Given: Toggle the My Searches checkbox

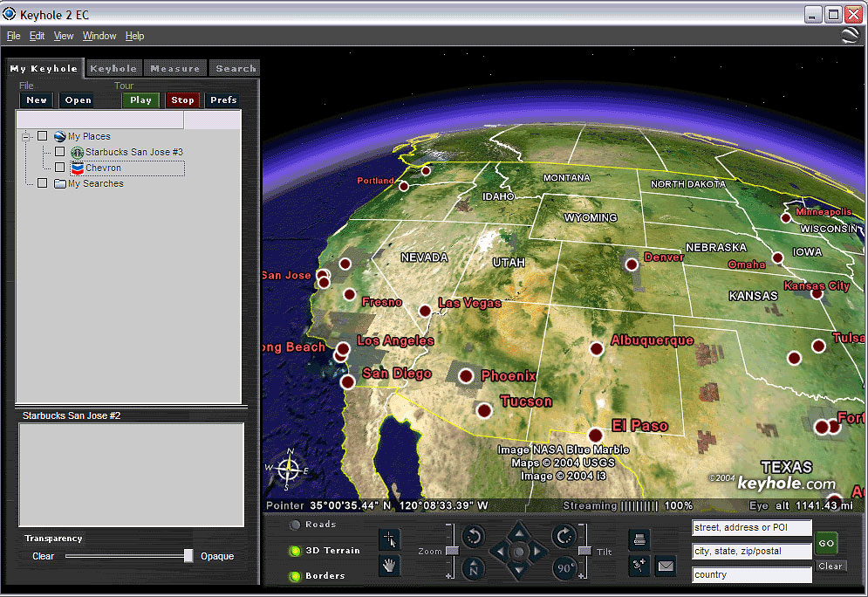Looking at the screenshot, I should [x=42, y=182].
